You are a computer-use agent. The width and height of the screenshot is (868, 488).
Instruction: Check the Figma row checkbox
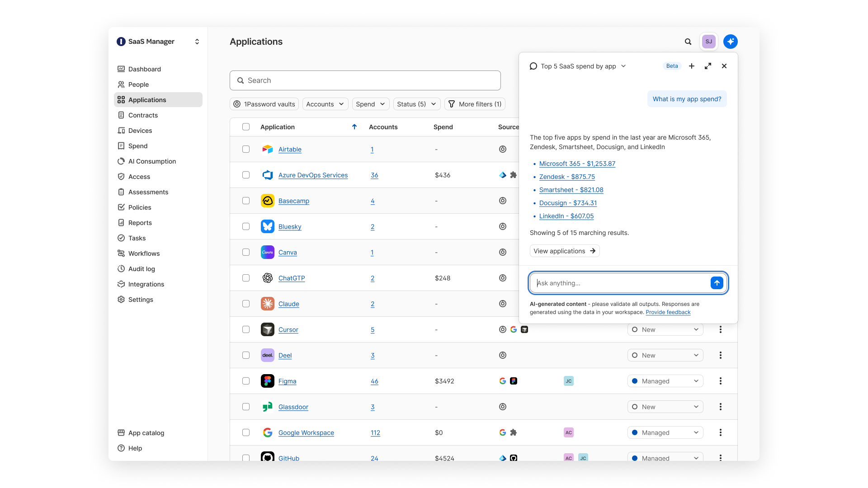click(246, 381)
